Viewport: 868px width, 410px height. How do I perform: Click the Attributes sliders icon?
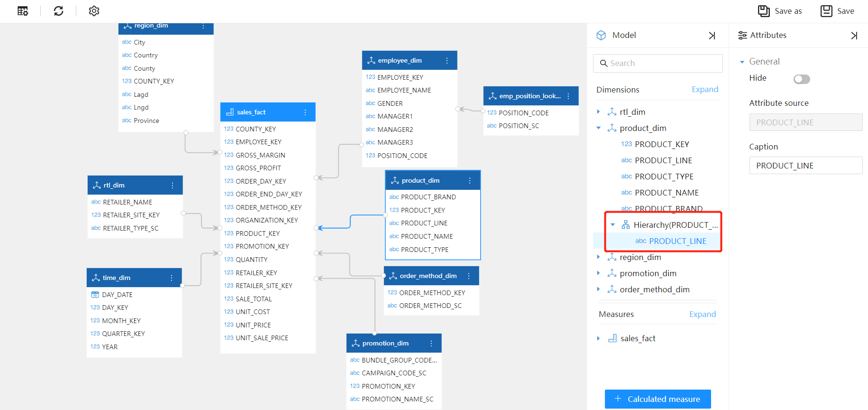coord(742,35)
